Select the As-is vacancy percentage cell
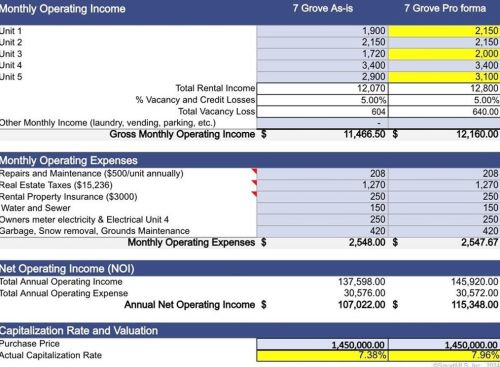Screen dimensions: 500x367 (322, 100)
